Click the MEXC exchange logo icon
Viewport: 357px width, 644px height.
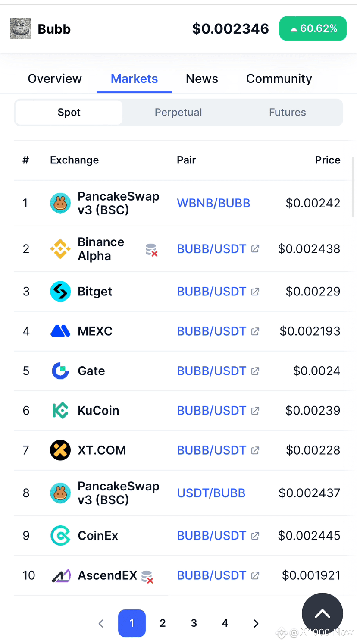click(60, 331)
